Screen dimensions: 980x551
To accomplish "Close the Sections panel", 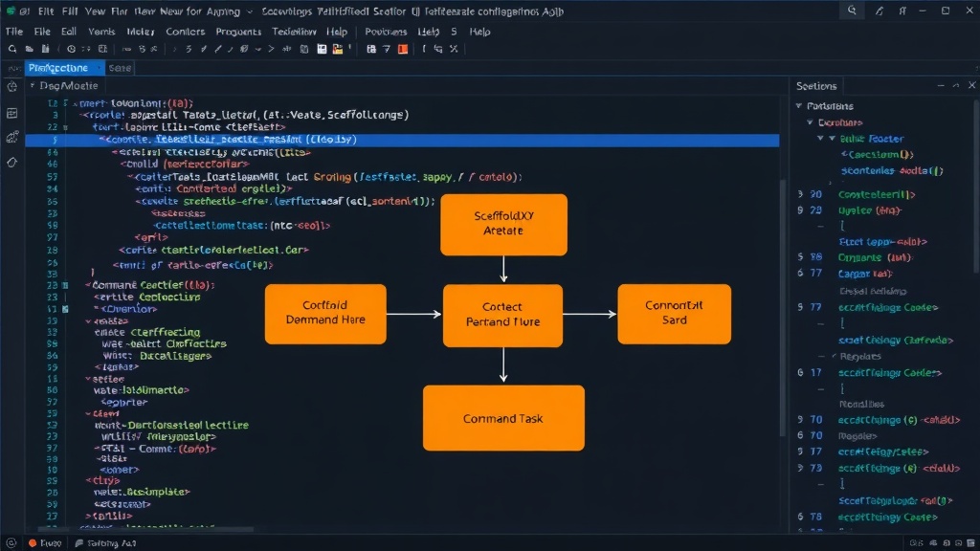I will (x=972, y=85).
